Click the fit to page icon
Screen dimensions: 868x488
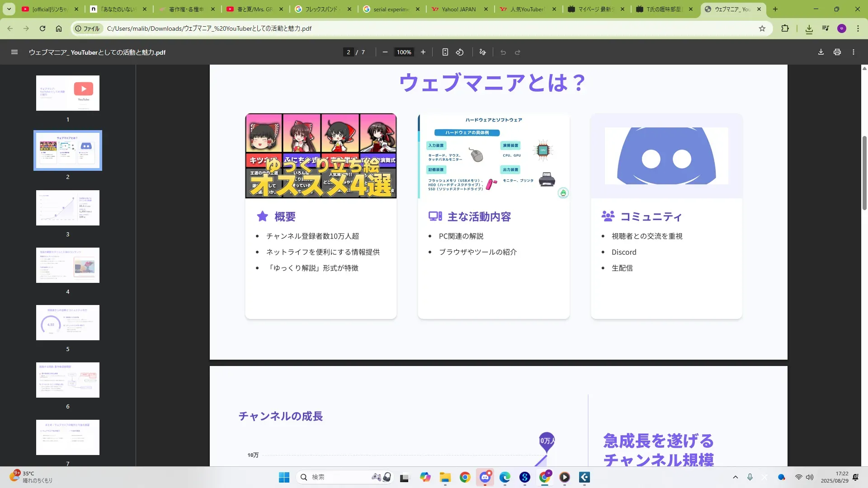[x=445, y=52]
